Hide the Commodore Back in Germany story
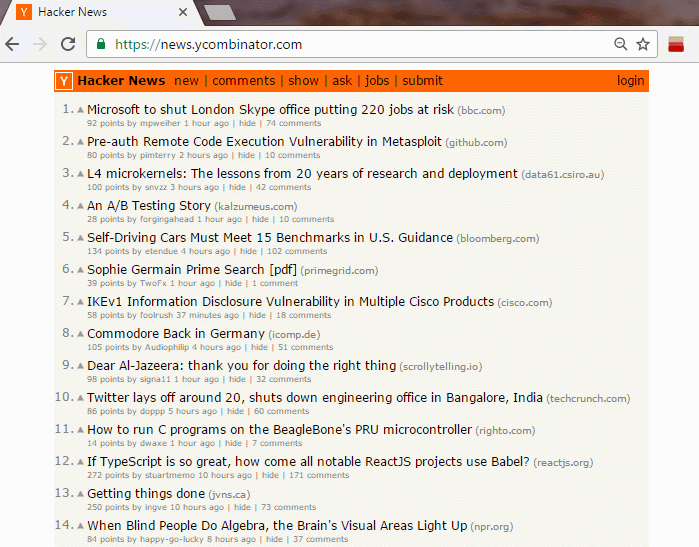This screenshot has width=699, height=547. (259, 347)
